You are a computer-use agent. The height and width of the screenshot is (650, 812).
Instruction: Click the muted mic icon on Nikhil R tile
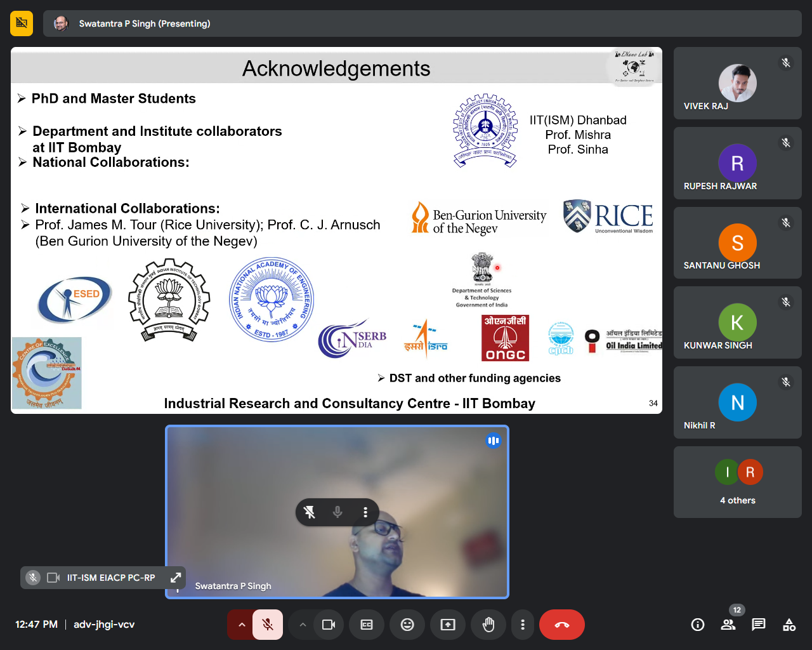coord(786,382)
